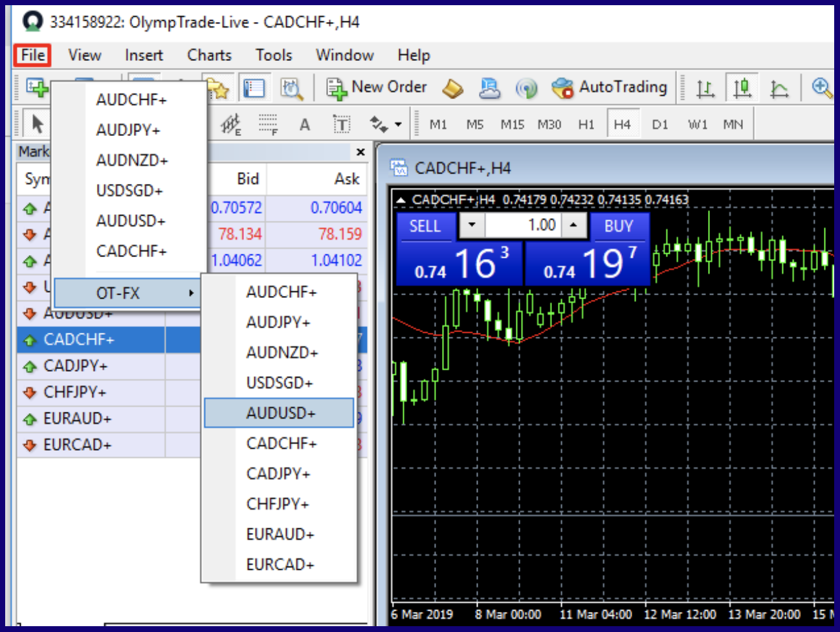The image size is (840, 632).
Task: Collapse One Click Trading triangle on chart
Action: coord(401,200)
